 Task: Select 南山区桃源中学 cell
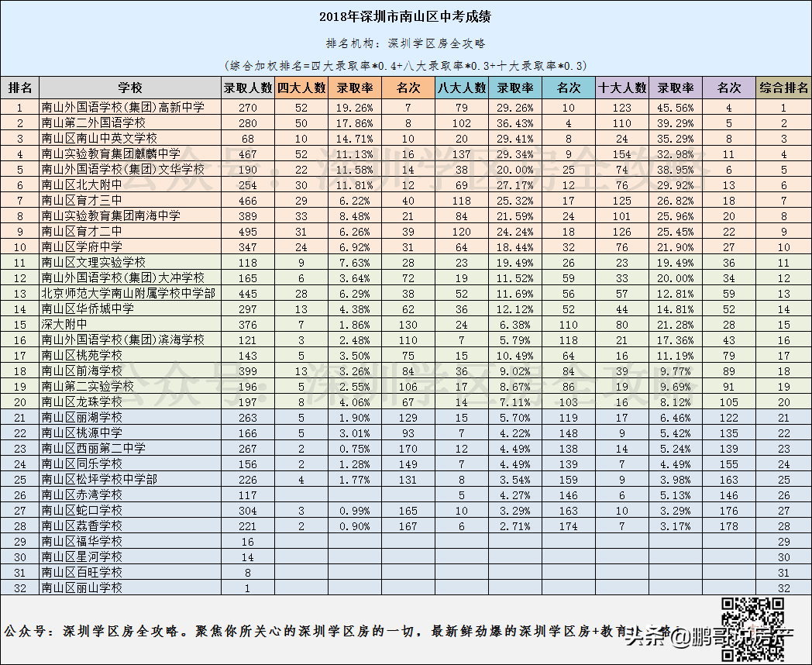(x=130, y=433)
